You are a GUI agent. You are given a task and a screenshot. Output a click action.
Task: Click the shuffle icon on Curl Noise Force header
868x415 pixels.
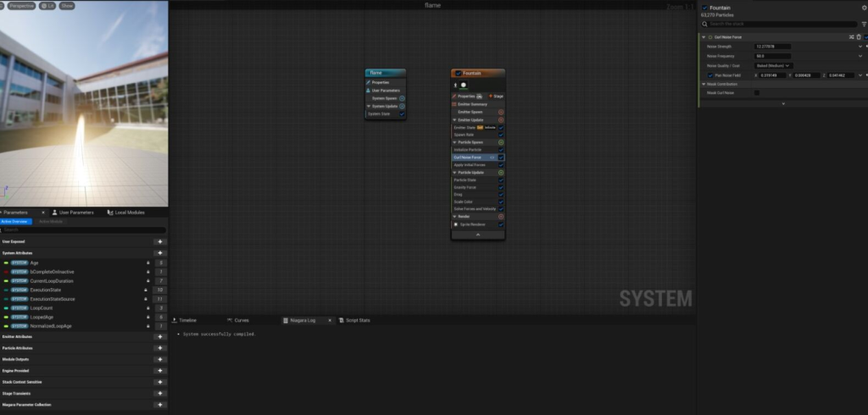pyautogui.click(x=851, y=37)
